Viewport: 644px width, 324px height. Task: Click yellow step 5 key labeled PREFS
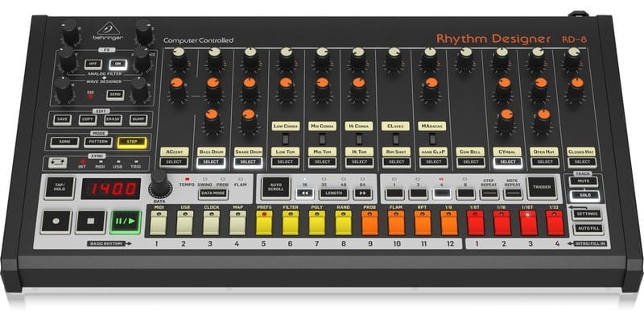tap(264, 222)
